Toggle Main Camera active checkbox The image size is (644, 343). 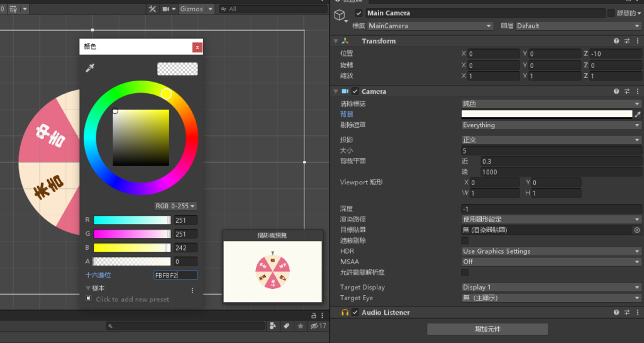(x=358, y=13)
